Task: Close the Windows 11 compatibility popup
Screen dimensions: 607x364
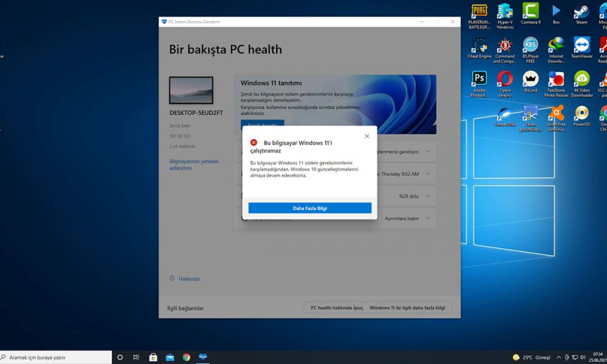Action: tap(367, 136)
